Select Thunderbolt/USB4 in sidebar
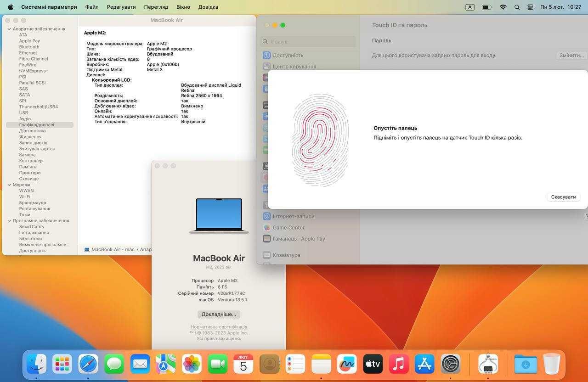The width and height of the screenshot is (588, 382). pos(39,107)
